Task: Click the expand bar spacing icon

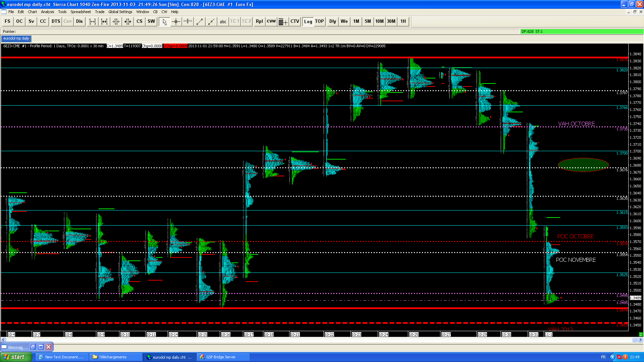Action: pos(93,21)
